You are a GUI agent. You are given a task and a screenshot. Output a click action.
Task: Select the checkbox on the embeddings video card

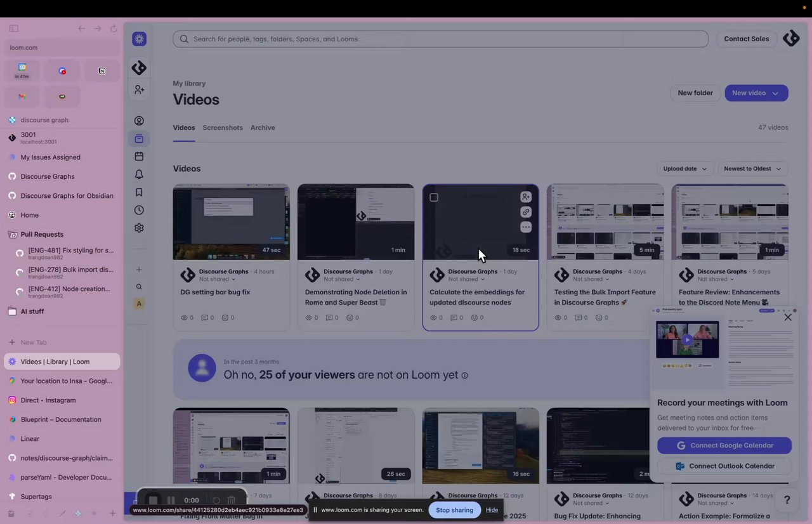point(434,197)
